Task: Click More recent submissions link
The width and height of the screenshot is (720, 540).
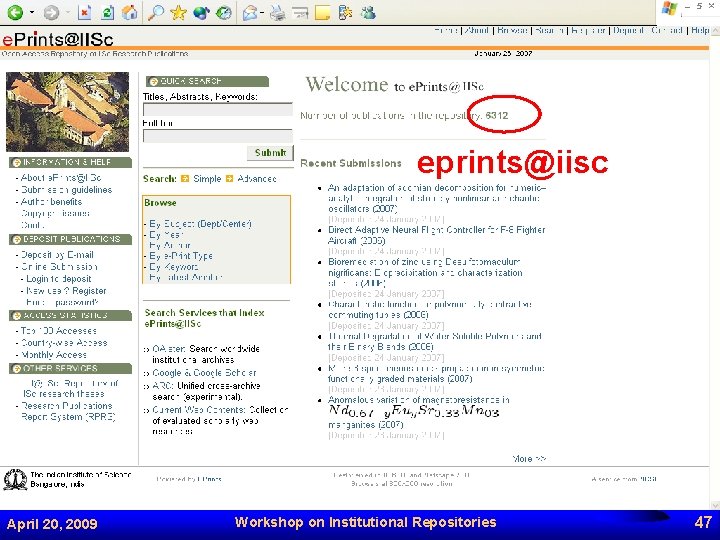Action: pyautogui.click(x=529, y=458)
